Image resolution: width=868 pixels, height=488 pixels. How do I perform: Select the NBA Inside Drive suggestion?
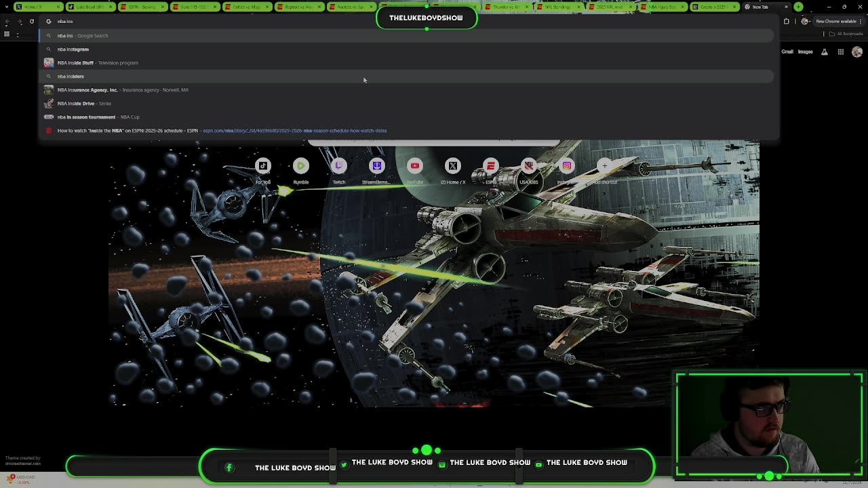pos(407,103)
